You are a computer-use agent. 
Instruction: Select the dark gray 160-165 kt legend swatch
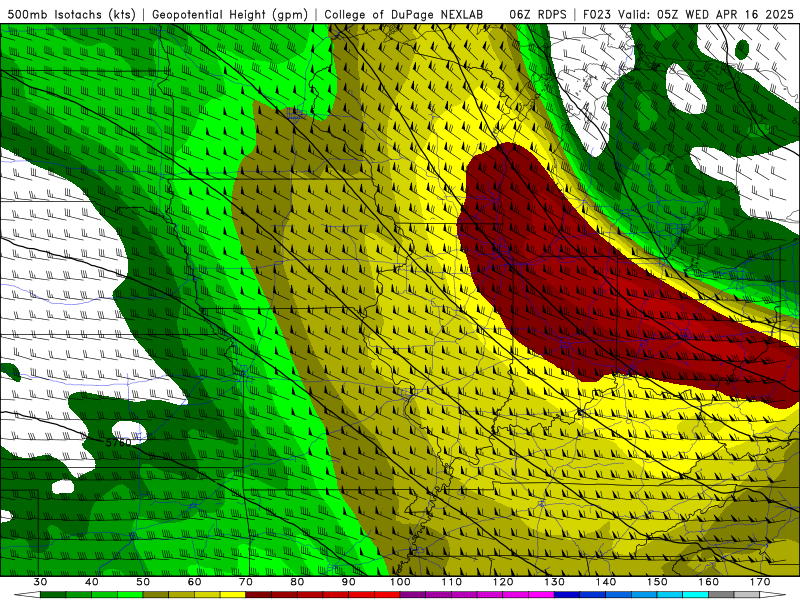[x=721, y=594]
